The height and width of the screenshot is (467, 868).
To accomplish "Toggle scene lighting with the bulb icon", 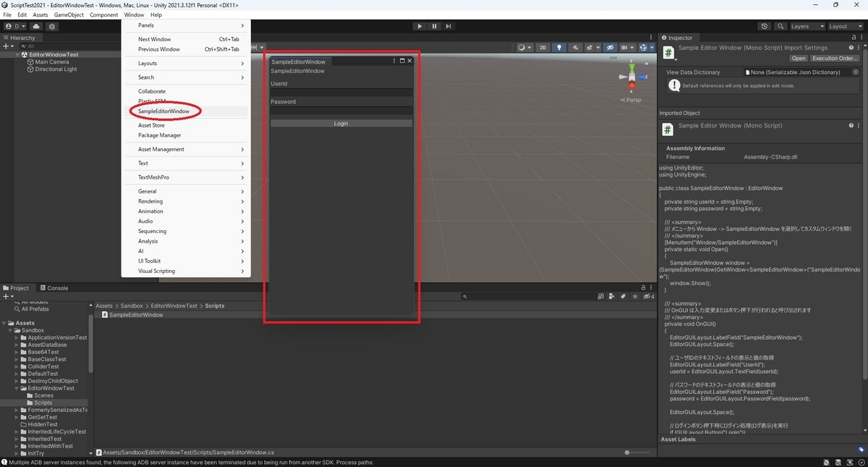I will pos(559,47).
